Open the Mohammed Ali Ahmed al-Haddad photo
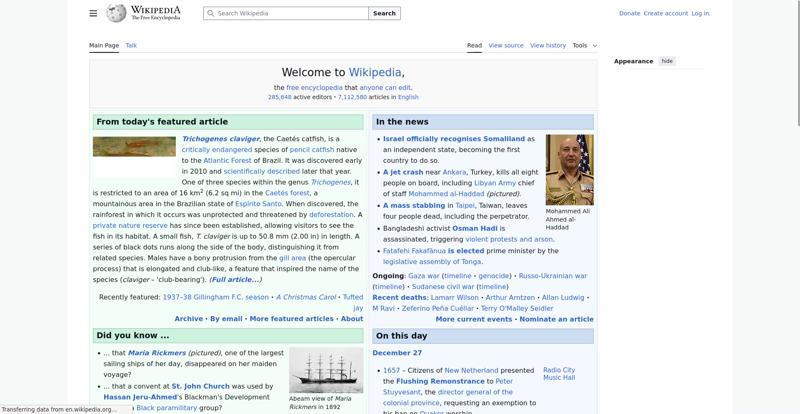The height and width of the screenshot is (414, 800). coord(569,169)
